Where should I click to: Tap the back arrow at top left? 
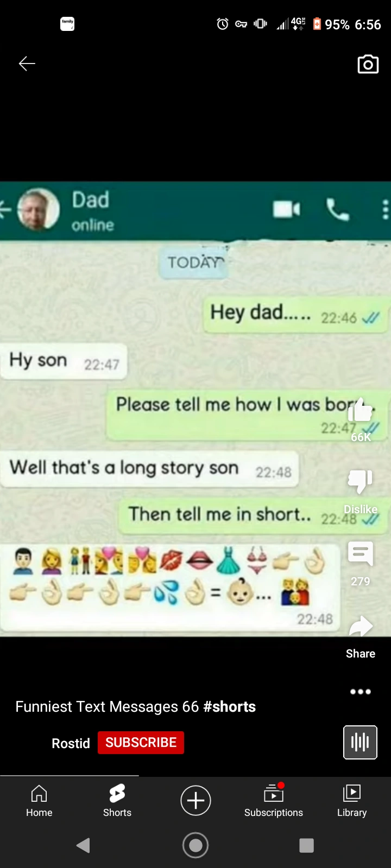click(27, 63)
